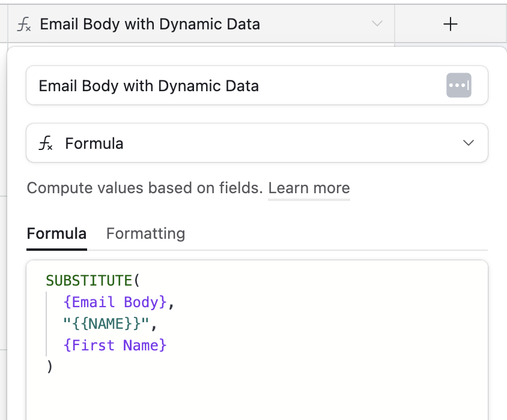The width and height of the screenshot is (507, 420).
Task: Expand field type list via chevron arrow
Action: (469, 143)
